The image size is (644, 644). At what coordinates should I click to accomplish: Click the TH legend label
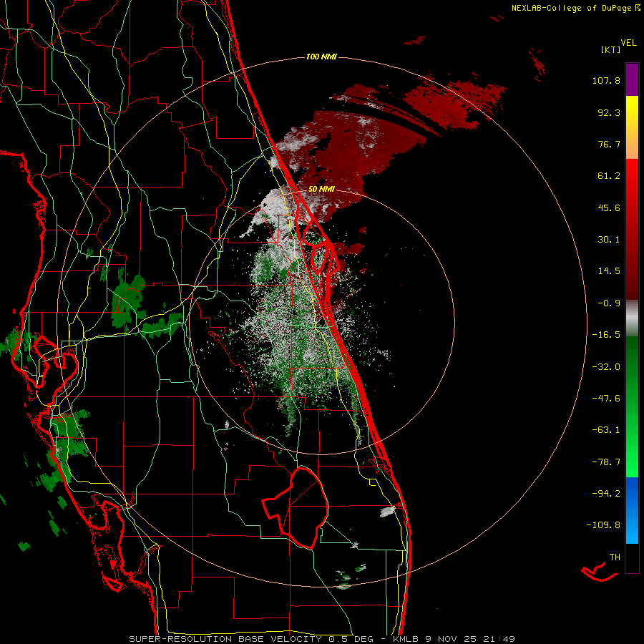tap(615, 557)
